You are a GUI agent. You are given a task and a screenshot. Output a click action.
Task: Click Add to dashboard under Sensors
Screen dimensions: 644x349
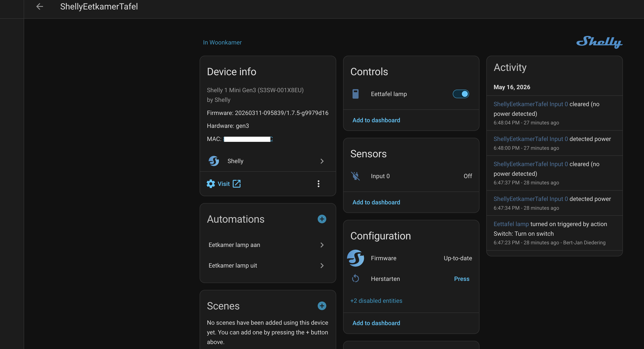[x=376, y=202]
